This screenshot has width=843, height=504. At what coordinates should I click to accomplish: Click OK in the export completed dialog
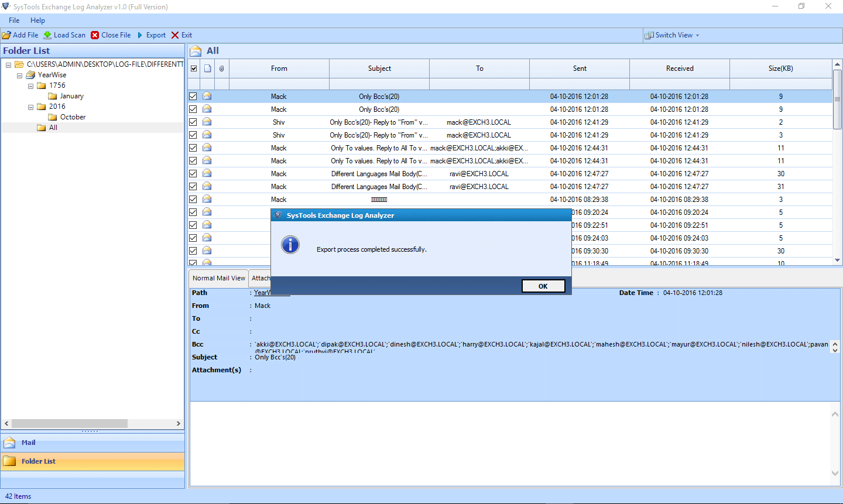(543, 286)
